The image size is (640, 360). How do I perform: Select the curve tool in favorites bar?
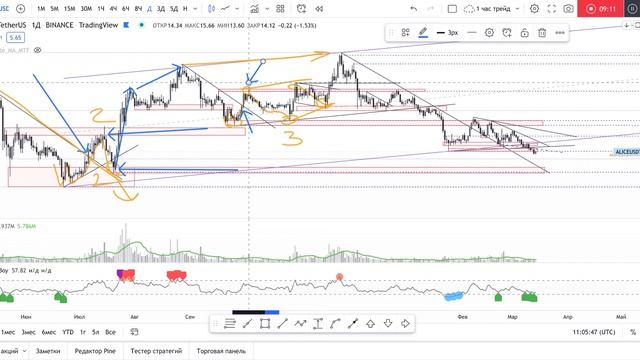pos(335,324)
